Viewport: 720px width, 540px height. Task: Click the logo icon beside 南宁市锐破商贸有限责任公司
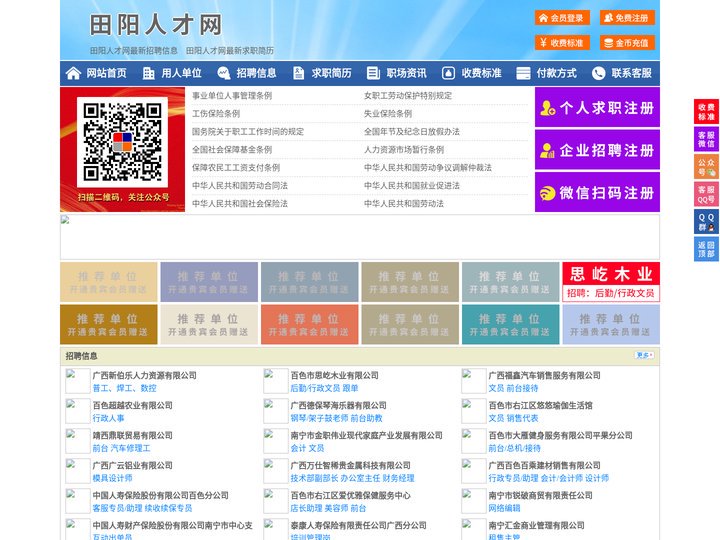pos(473,501)
